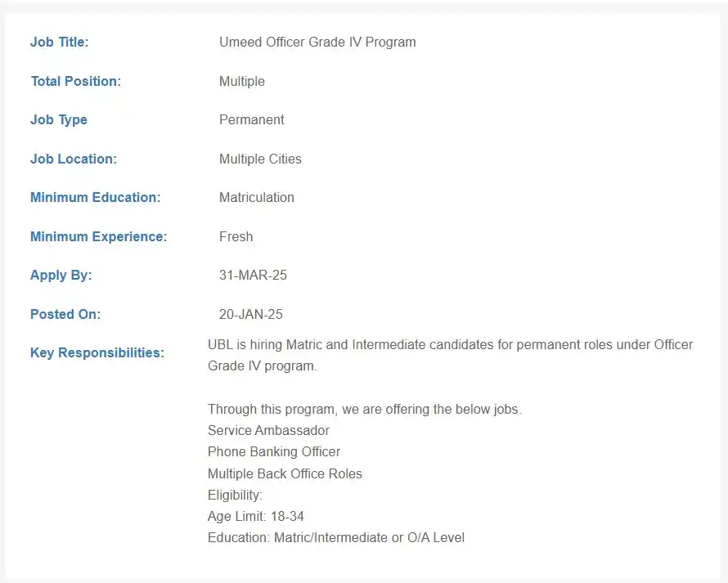Click the Job Location label

pyautogui.click(x=74, y=159)
